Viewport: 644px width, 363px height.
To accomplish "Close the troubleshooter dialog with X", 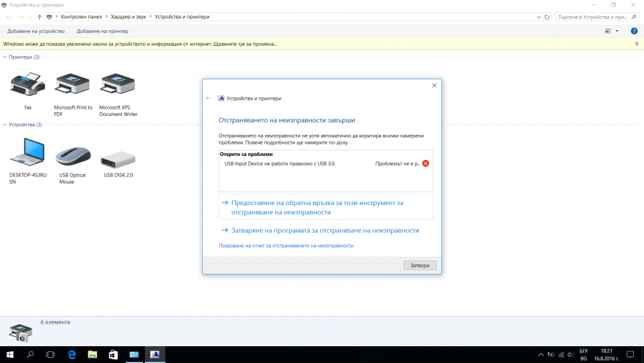I will (434, 86).
